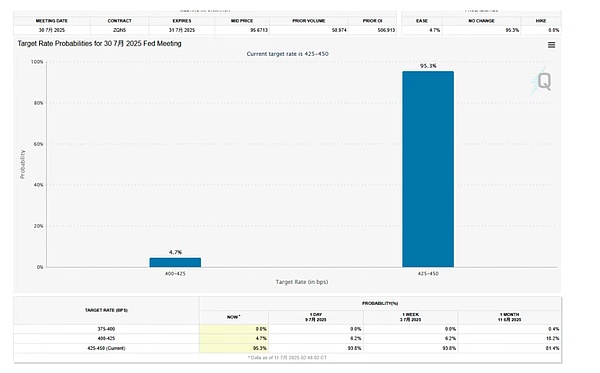The height and width of the screenshot is (373, 600).
Task: Click the highlighted 4.7% NOW cell
Action: click(x=234, y=339)
